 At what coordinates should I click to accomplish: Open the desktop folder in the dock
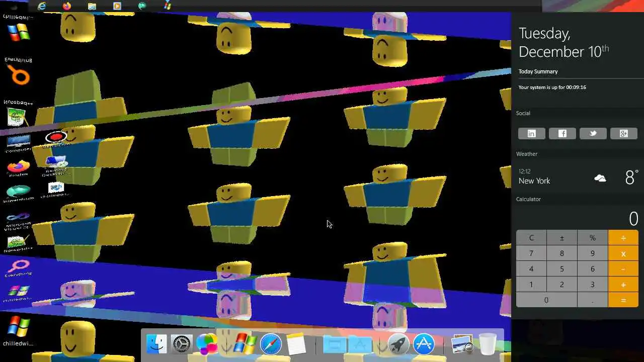click(x=334, y=344)
